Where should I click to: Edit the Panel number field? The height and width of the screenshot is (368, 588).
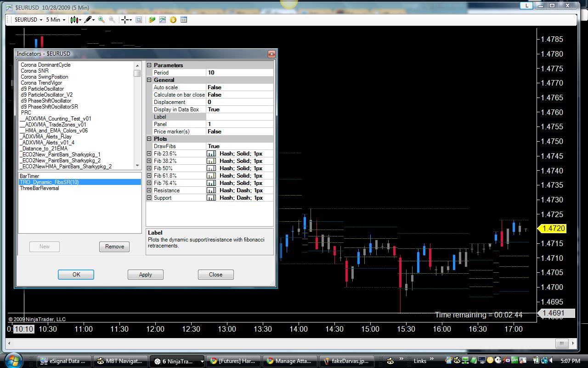coord(240,124)
